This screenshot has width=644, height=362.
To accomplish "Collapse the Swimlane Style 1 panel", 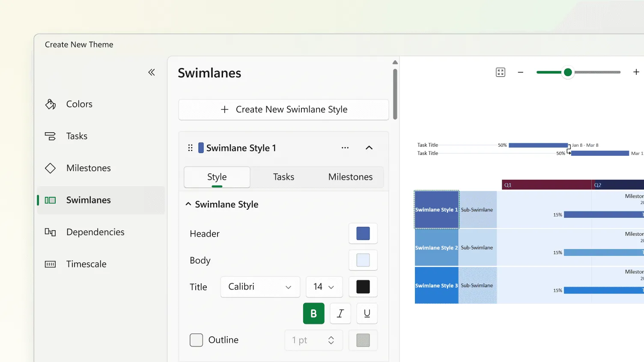I will click(x=369, y=148).
